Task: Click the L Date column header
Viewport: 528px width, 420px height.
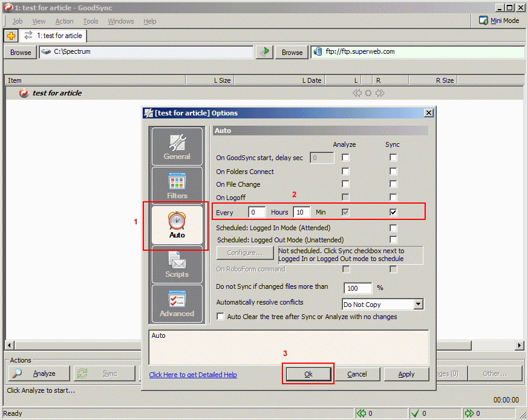Action: [x=280, y=80]
